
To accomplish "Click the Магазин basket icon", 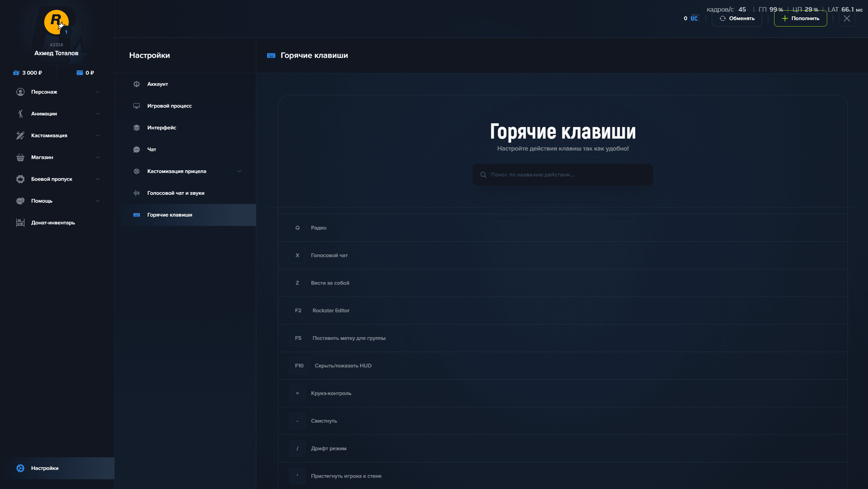I will pyautogui.click(x=20, y=157).
